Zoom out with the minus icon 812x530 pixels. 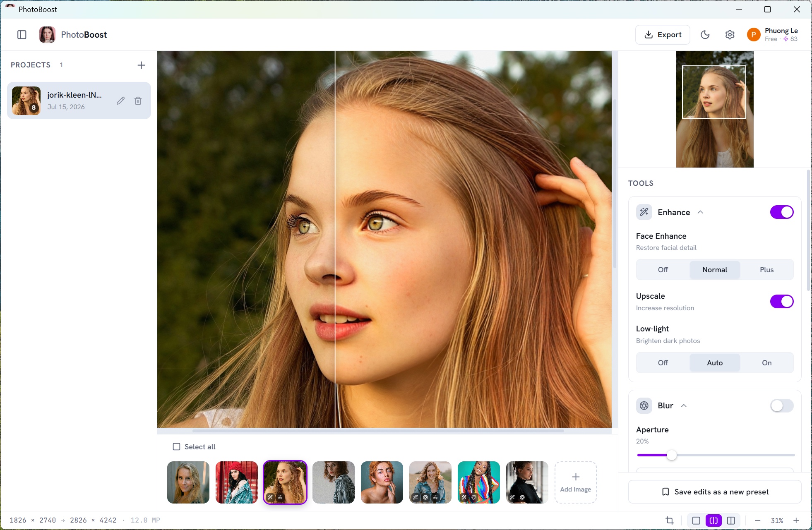pyautogui.click(x=757, y=520)
